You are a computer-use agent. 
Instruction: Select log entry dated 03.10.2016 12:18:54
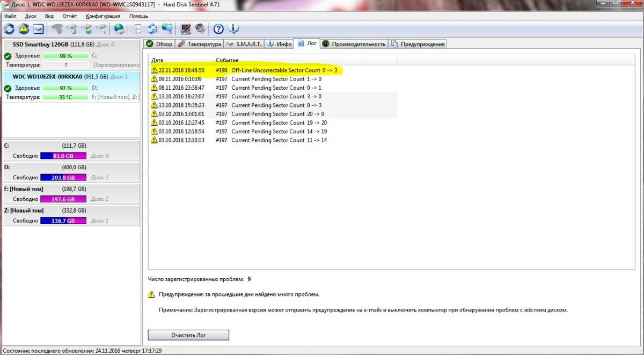(273, 131)
